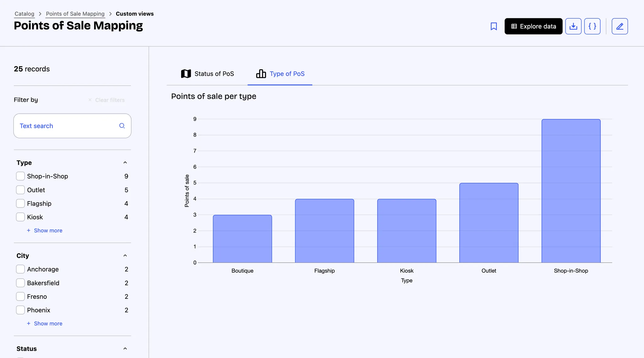Click the edit pencil icon
The image size is (644, 358).
click(619, 26)
